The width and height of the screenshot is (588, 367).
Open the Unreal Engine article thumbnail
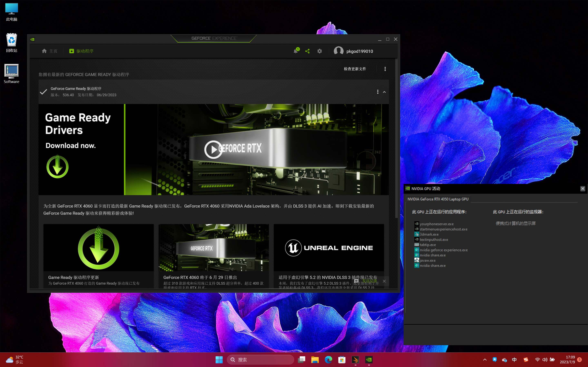point(329,248)
